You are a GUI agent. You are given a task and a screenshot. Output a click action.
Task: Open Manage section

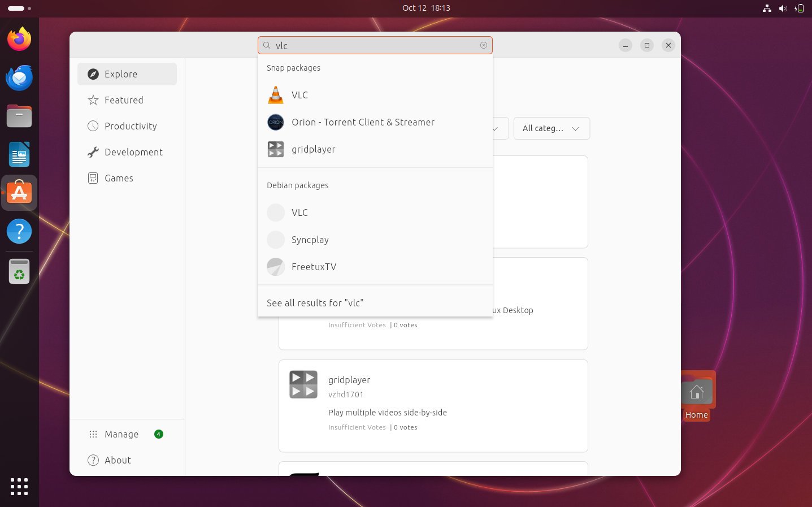pos(127,434)
